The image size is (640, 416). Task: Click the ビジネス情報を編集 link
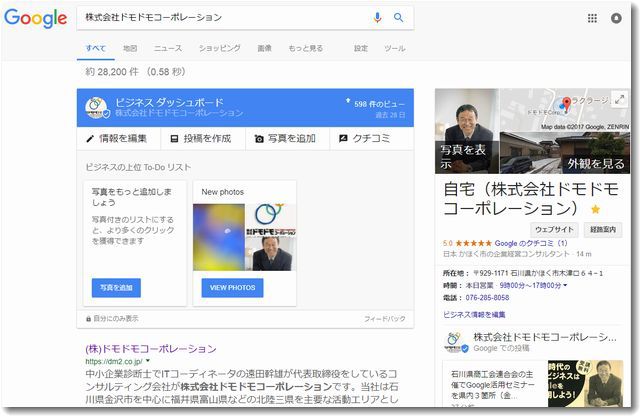474,315
